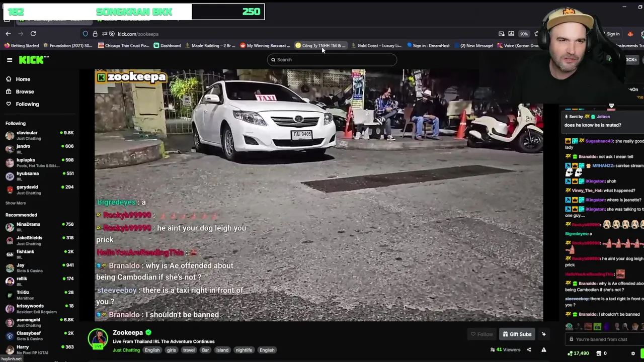Expand Following list with Show more
Viewport: 644px width, 362px height.
pos(16,203)
